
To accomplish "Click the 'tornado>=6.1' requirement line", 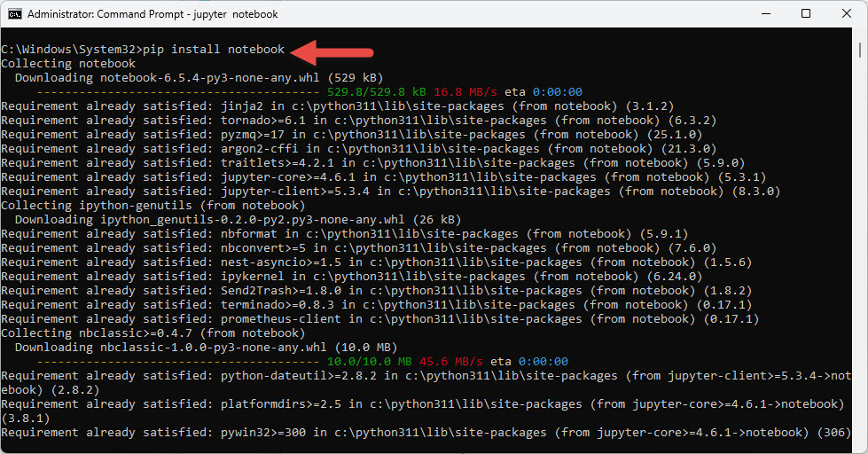I will (x=359, y=120).
